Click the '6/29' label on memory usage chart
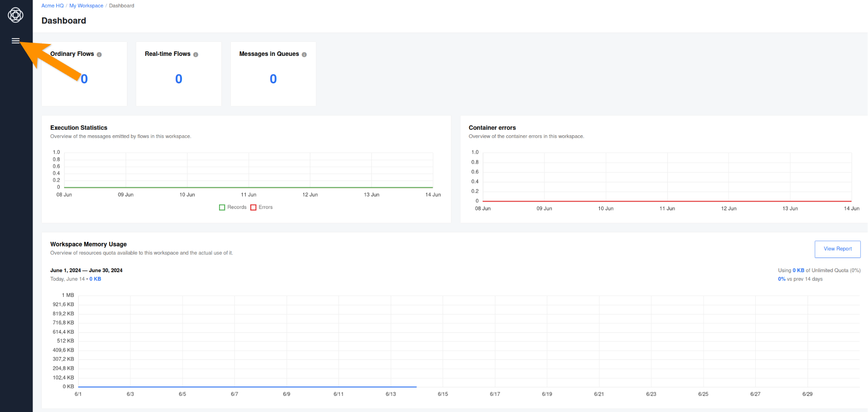 [x=808, y=394]
